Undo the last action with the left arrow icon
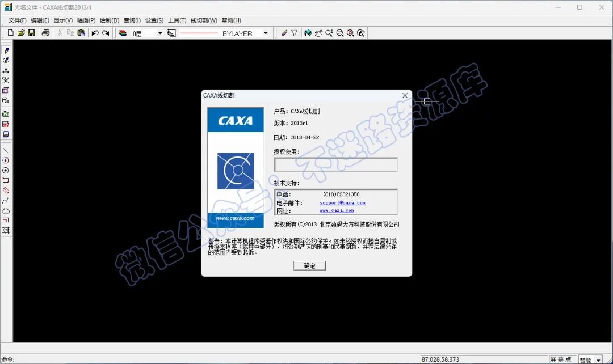 pyautogui.click(x=95, y=33)
